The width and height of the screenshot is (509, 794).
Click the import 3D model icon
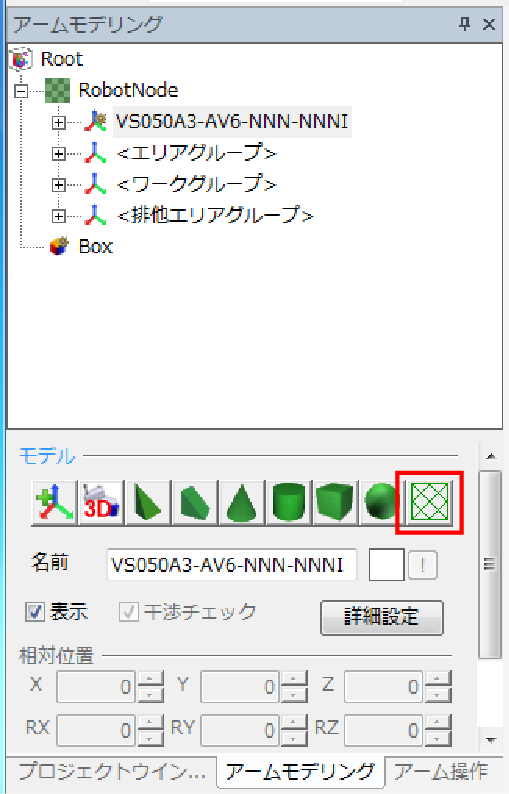click(x=101, y=503)
